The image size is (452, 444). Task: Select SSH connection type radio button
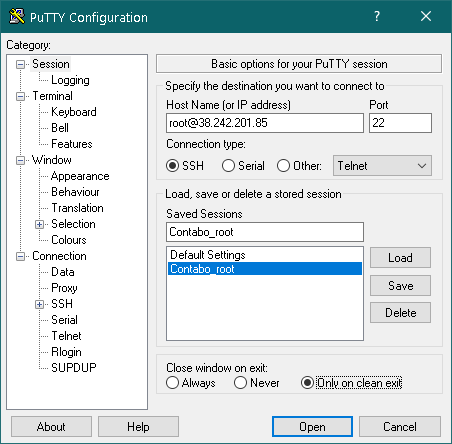[x=173, y=166]
